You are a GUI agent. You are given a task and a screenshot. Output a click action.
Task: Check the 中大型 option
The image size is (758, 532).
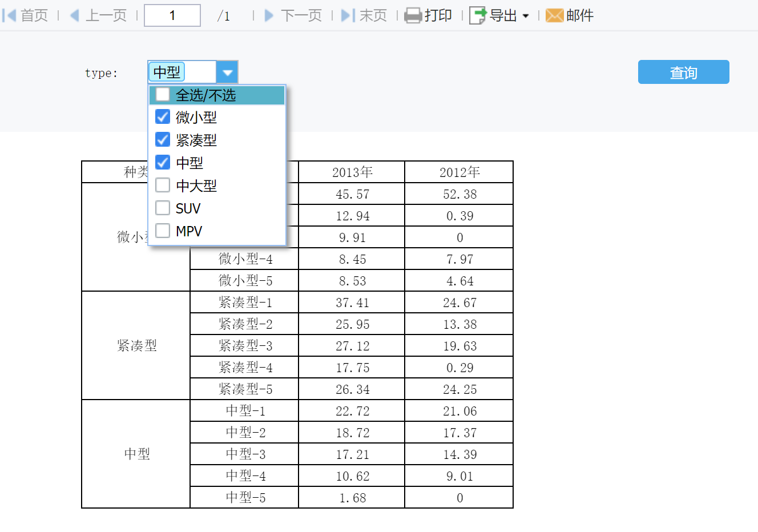click(x=163, y=186)
